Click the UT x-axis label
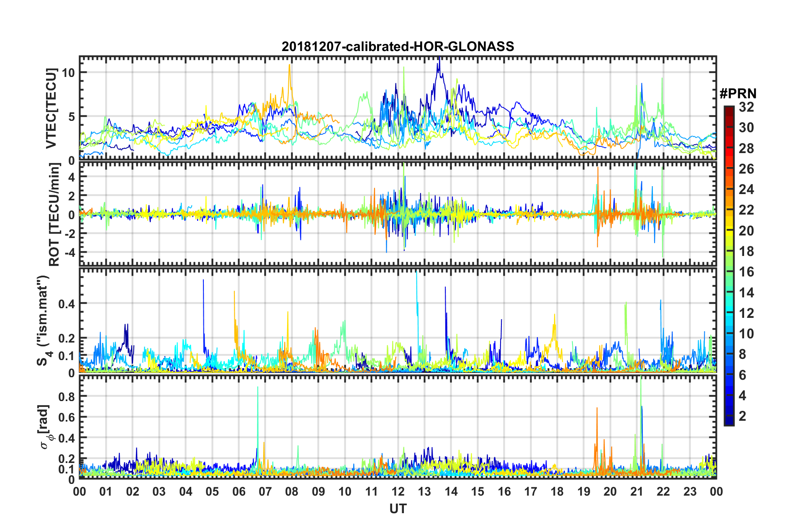This screenshot has width=796, height=532. click(x=398, y=509)
